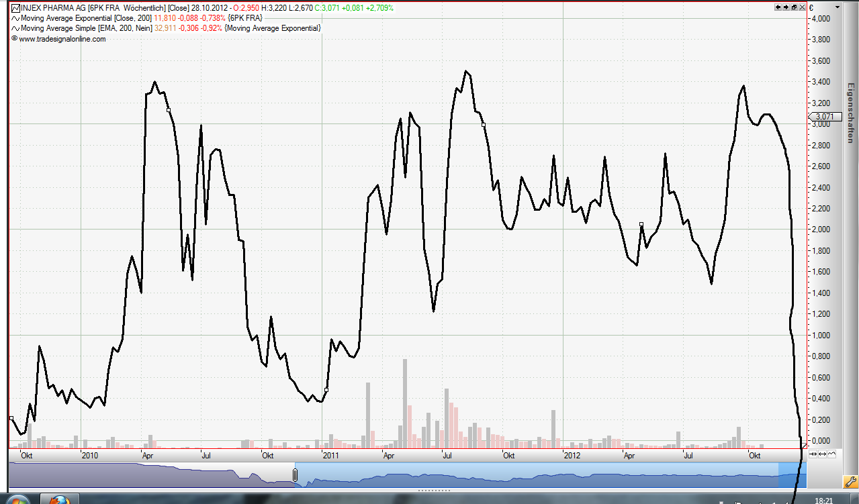Click the INJEX PHARMA AG chart type icon

(x=15, y=8)
